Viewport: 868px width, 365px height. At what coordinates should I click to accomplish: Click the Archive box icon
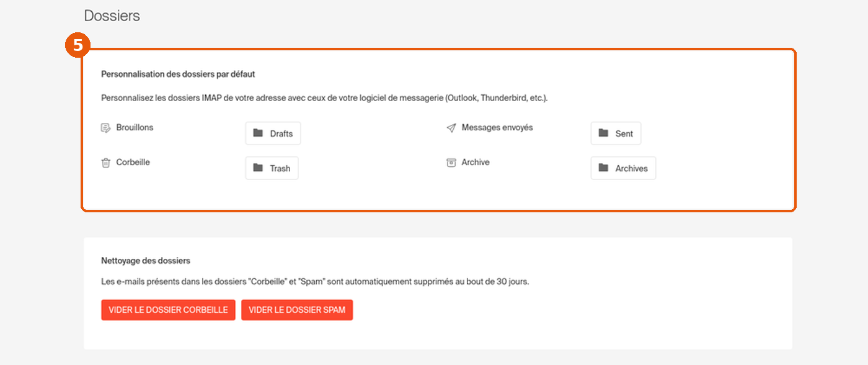click(451, 163)
